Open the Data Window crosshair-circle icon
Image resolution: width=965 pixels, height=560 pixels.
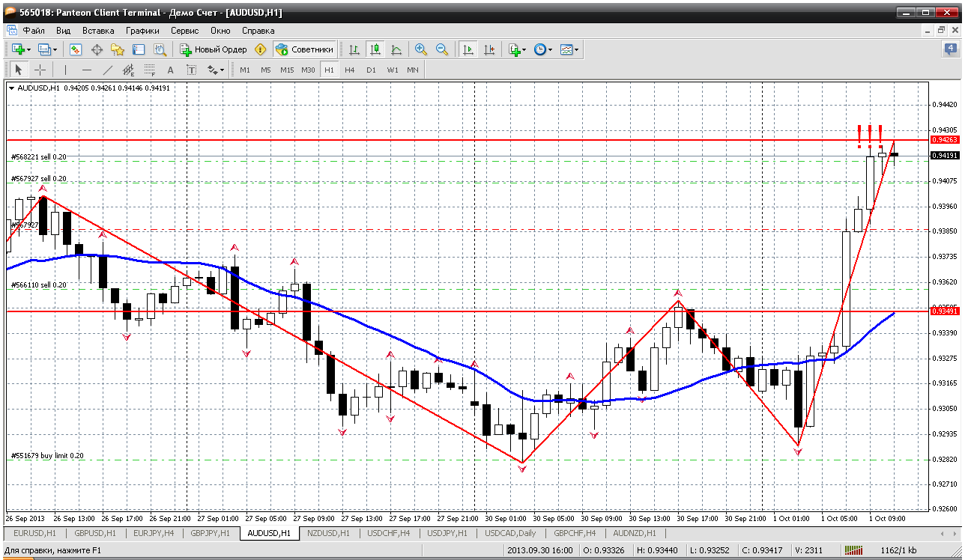tap(97, 49)
